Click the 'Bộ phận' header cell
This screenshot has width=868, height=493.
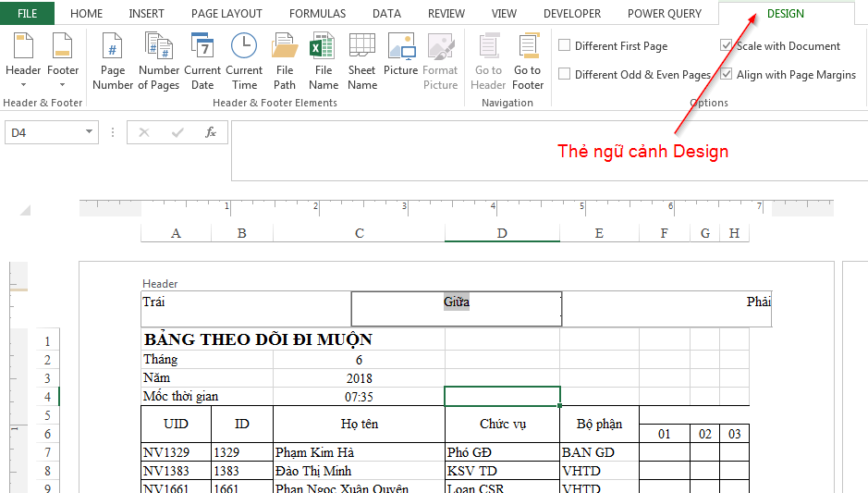point(600,424)
